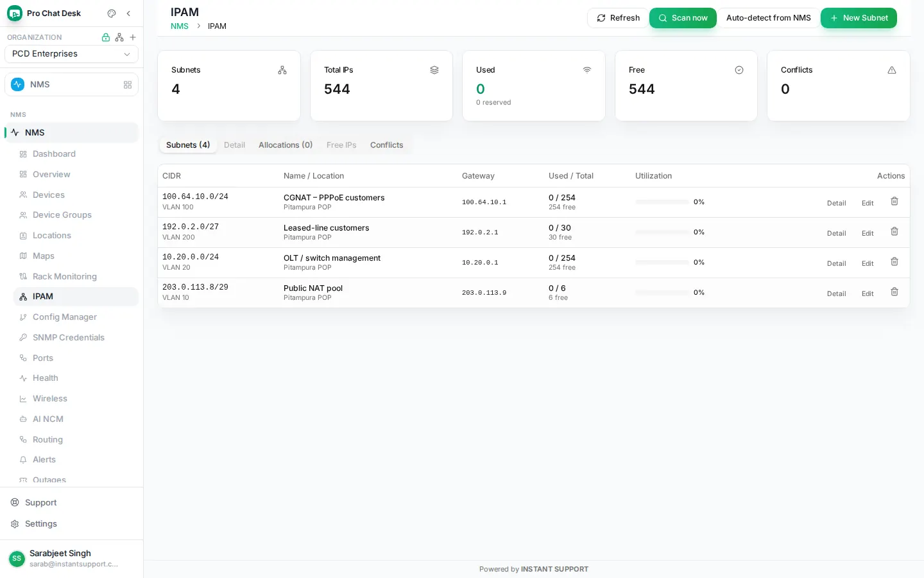This screenshot has width=924, height=578.
Task: Open Settings in the sidebar
Action: [x=71, y=524]
